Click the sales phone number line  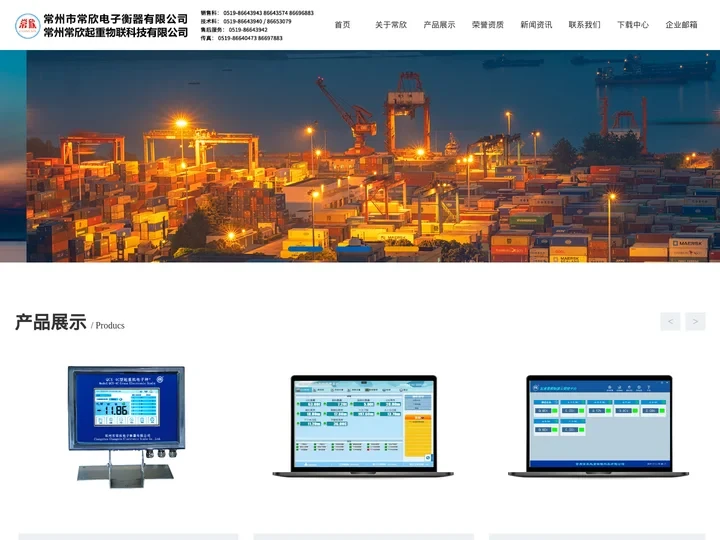pyautogui.click(x=257, y=13)
